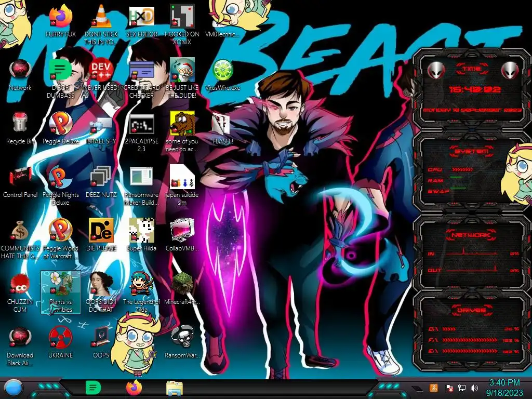The image size is (532, 399).
Task: Select the VirusWire.exe lime icon
Action: click(x=222, y=70)
